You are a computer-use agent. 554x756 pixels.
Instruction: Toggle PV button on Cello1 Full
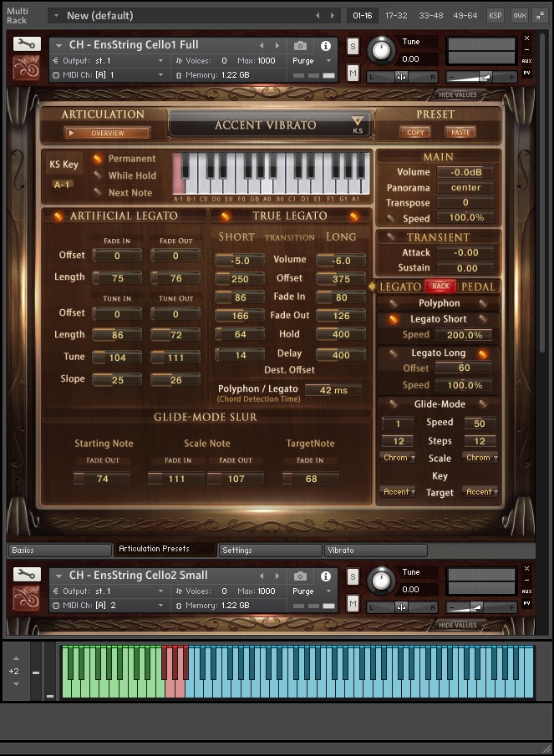(526, 73)
